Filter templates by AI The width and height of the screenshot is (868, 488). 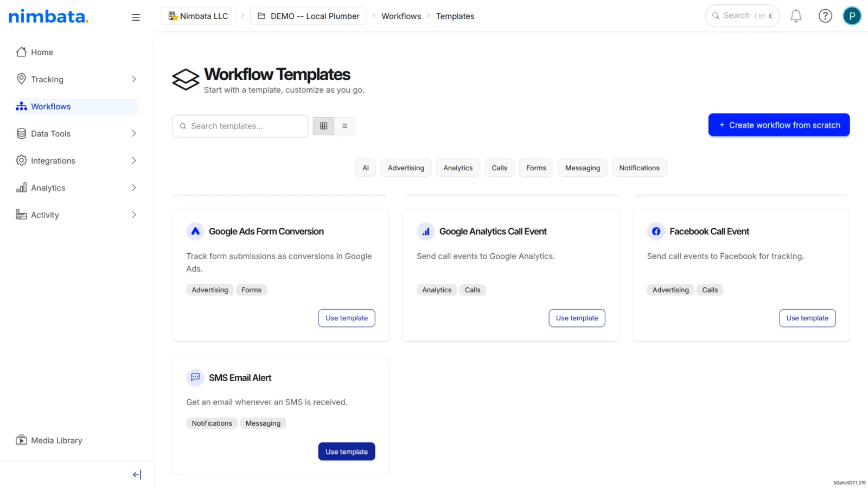(x=366, y=168)
